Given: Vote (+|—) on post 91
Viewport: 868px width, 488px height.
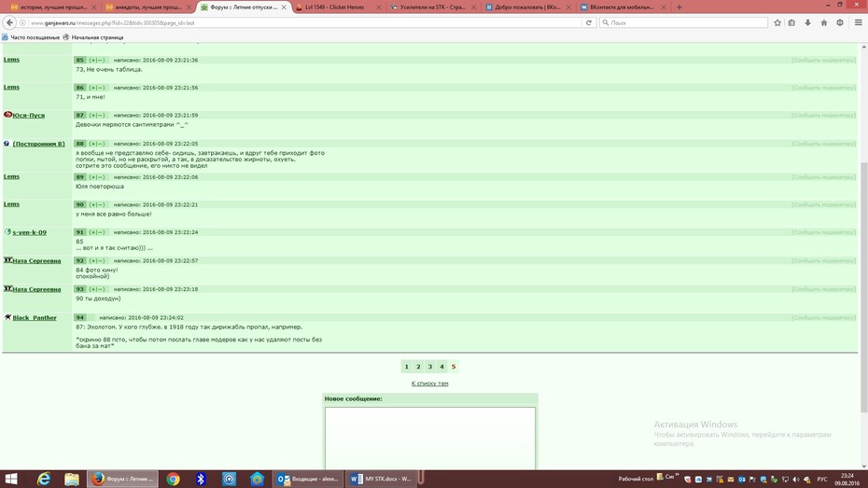Looking at the screenshot, I should point(97,232).
